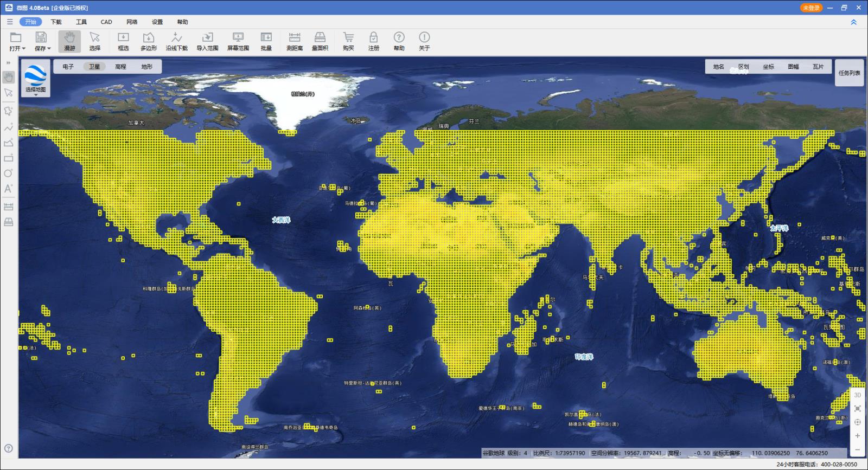Zoom in with the plus button on the zoom control
The height and width of the screenshot is (470, 868).
(x=857, y=435)
